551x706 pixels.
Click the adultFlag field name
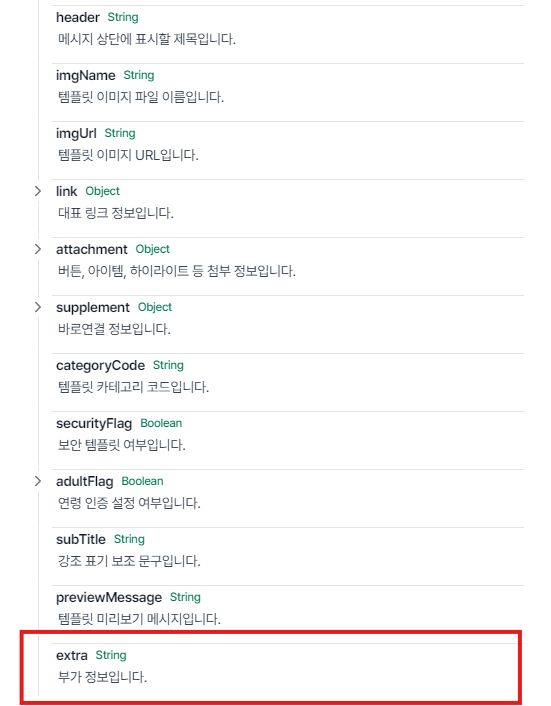coord(85,481)
